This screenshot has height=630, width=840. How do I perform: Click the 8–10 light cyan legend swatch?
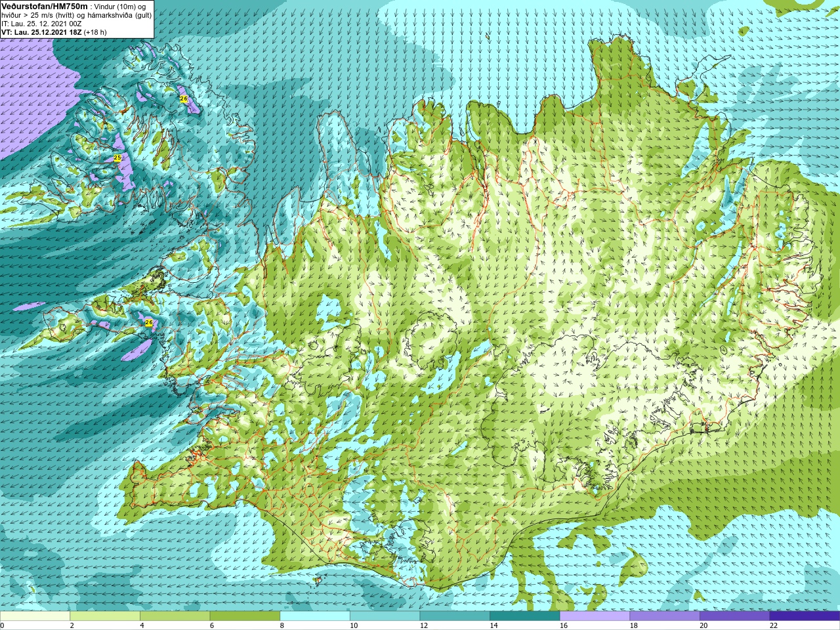click(x=315, y=616)
